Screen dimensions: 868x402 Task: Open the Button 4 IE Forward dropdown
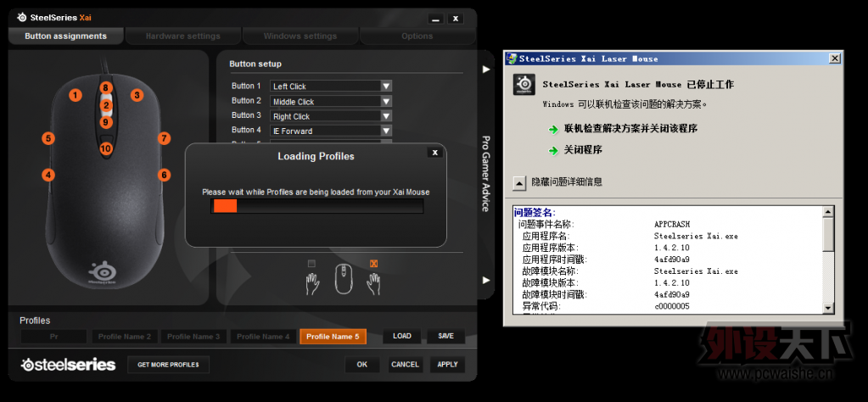point(331,131)
